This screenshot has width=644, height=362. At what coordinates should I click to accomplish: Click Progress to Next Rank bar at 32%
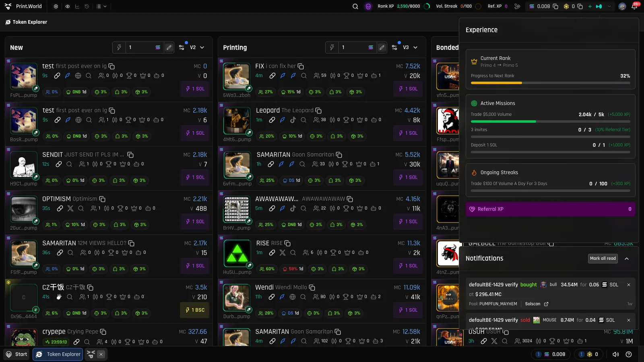point(550,83)
